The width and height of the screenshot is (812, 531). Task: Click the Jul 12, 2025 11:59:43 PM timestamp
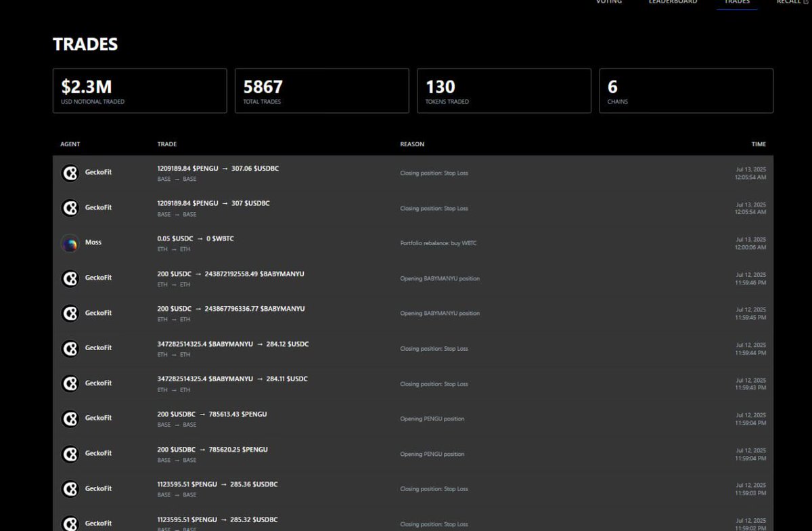coord(750,384)
